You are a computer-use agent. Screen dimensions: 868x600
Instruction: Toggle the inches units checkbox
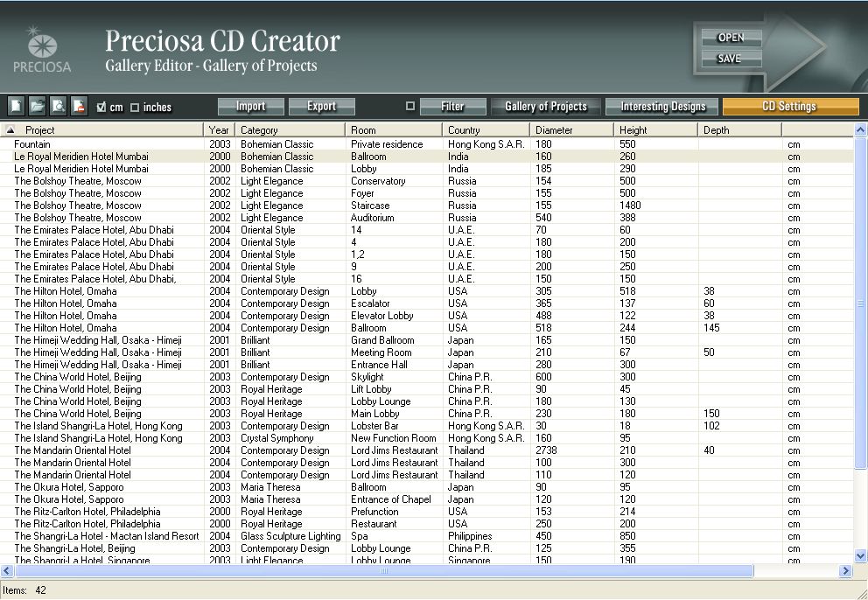135,108
